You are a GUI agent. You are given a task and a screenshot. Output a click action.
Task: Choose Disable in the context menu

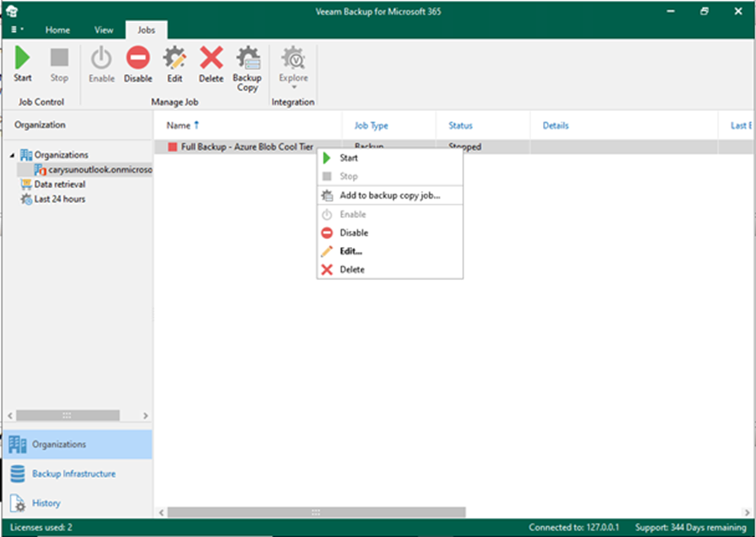tap(389, 233)
